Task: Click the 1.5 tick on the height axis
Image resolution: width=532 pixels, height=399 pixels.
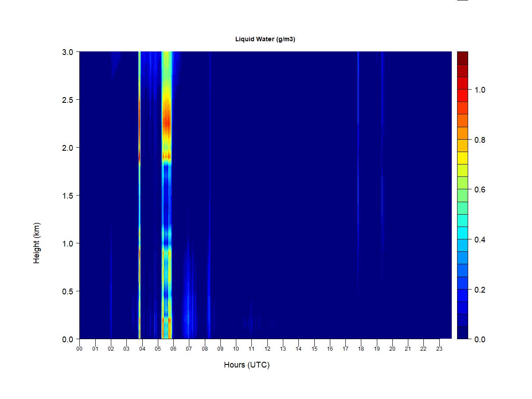Action: [x=68, y=196]
